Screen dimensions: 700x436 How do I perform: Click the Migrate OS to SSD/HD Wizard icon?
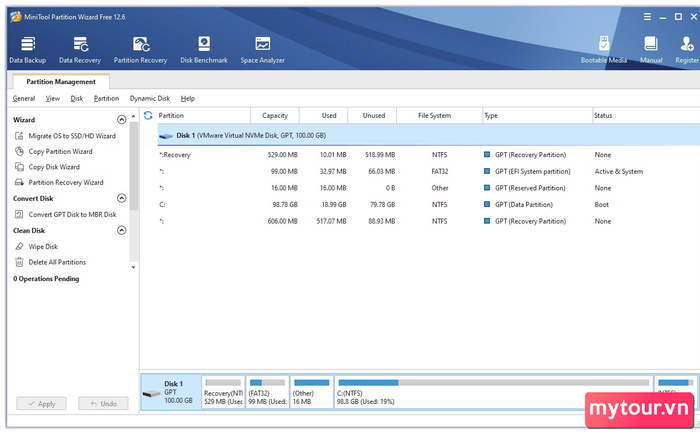point(19,136)
